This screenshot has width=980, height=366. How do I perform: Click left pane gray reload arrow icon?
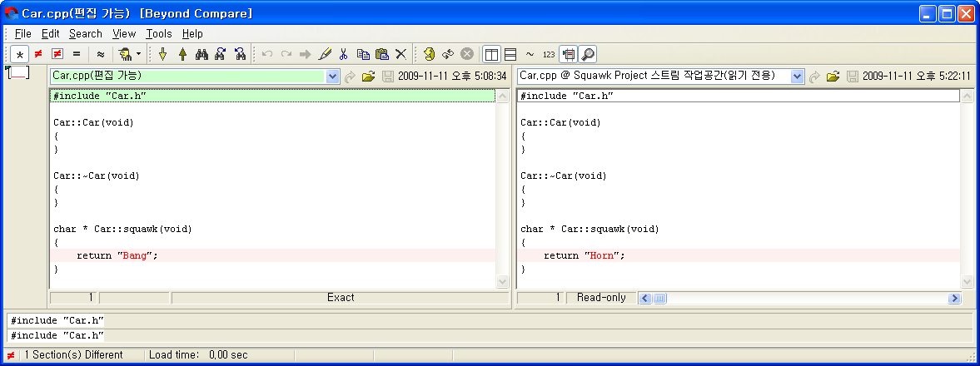coord(350,77)
